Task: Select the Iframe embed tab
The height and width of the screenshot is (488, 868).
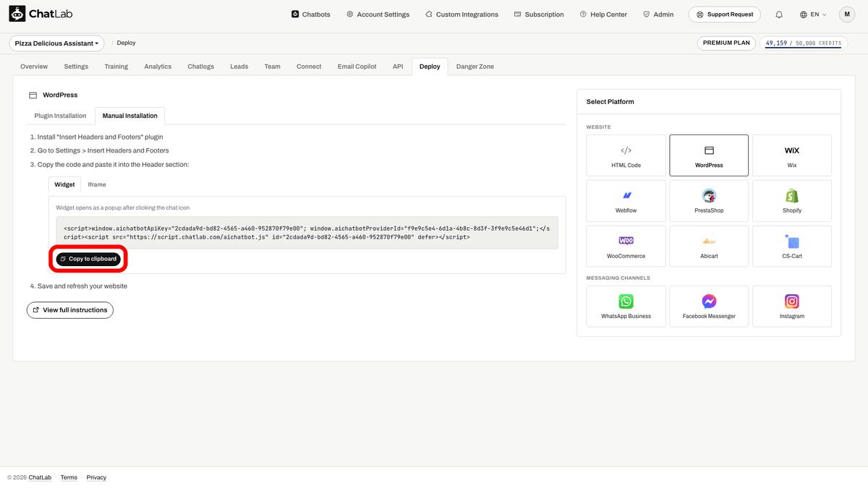Action: (x=97, y=184)
